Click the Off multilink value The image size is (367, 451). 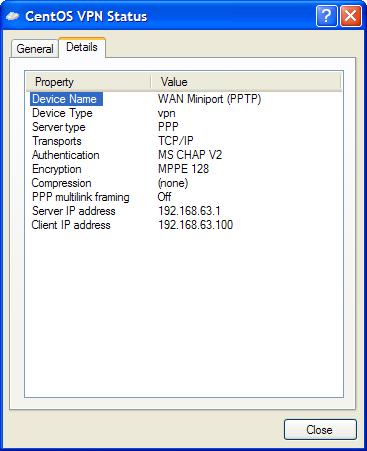coord(164,197)
